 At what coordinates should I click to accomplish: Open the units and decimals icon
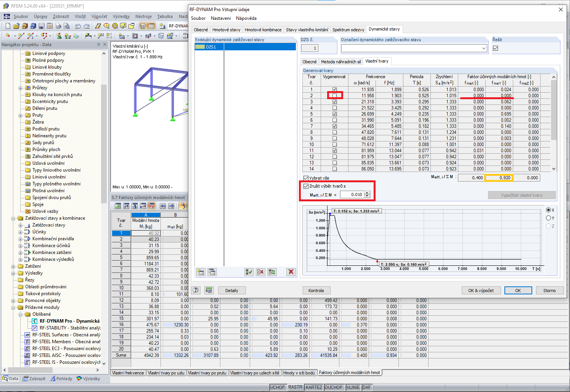pyautogui.click(x=209, y=290)
